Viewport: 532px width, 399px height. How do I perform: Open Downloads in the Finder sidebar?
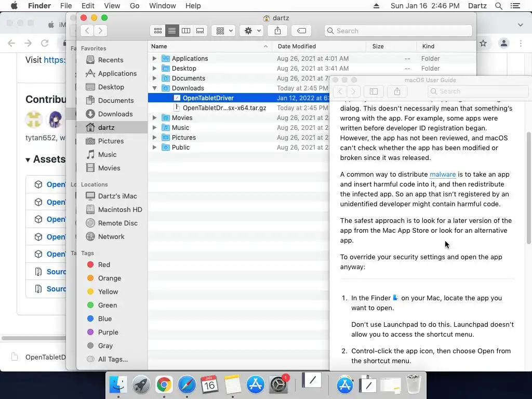tap(109, 114)
